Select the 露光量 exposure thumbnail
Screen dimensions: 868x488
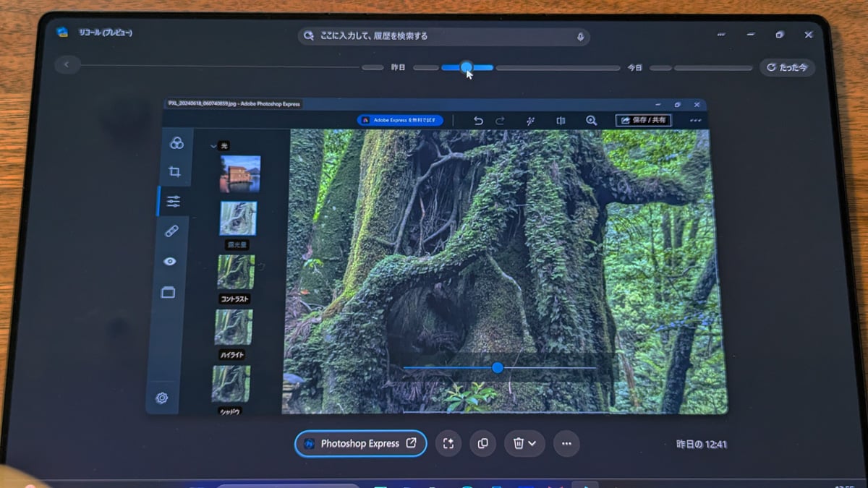[x=238, y=218]
